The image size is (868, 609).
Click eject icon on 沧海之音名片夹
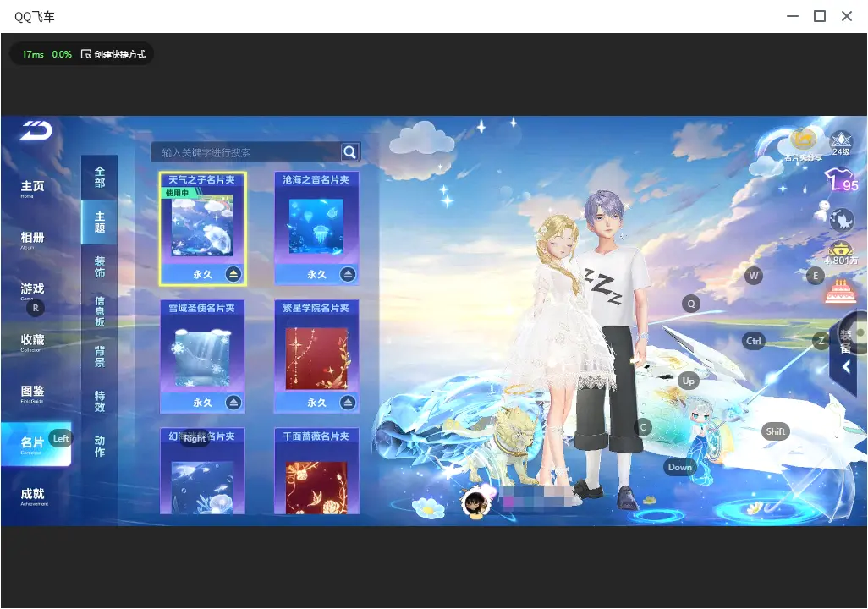point(348,274)
